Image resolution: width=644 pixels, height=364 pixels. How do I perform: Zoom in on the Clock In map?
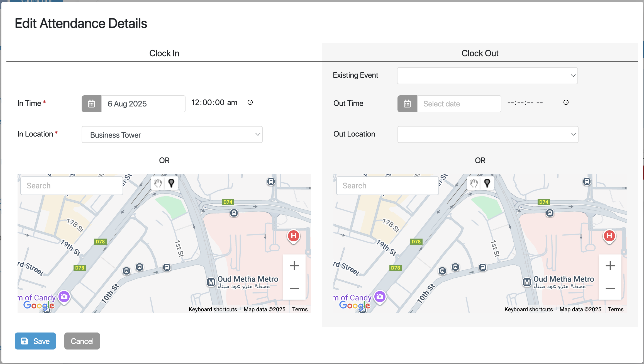[294, 266]
